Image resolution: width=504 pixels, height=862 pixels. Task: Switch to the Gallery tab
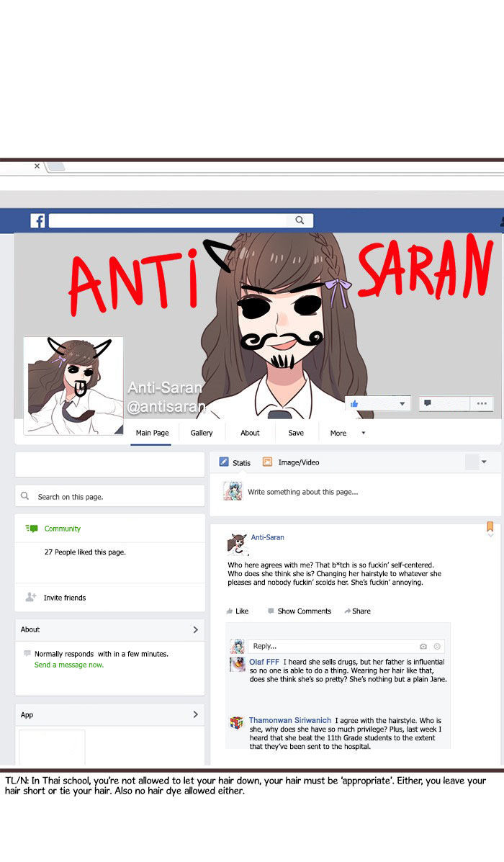tap(202, 433)
